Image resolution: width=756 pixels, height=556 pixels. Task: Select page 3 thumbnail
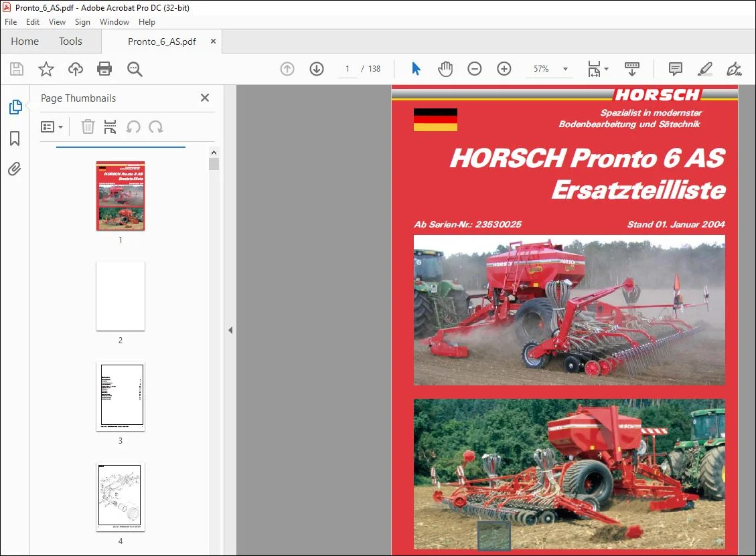121,396
